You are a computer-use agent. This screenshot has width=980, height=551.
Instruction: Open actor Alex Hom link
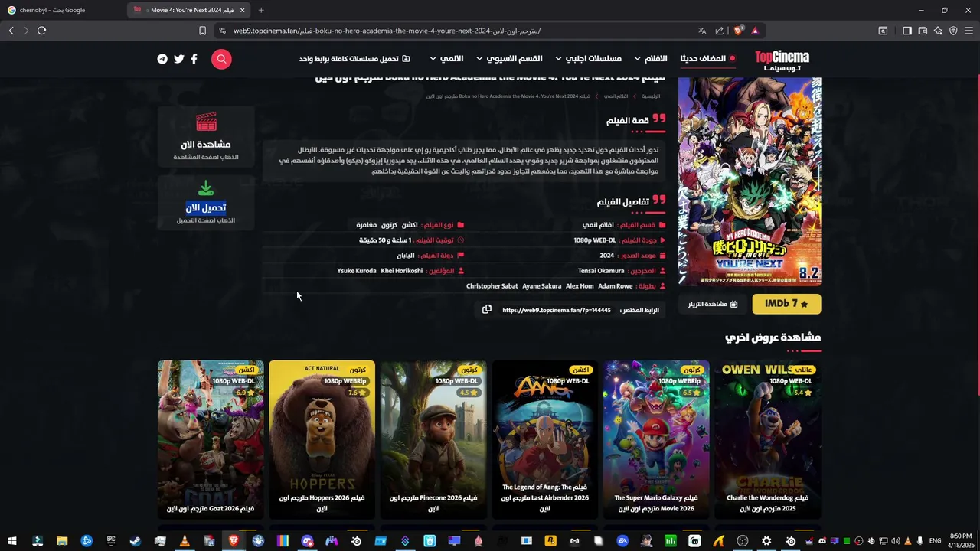580,286
